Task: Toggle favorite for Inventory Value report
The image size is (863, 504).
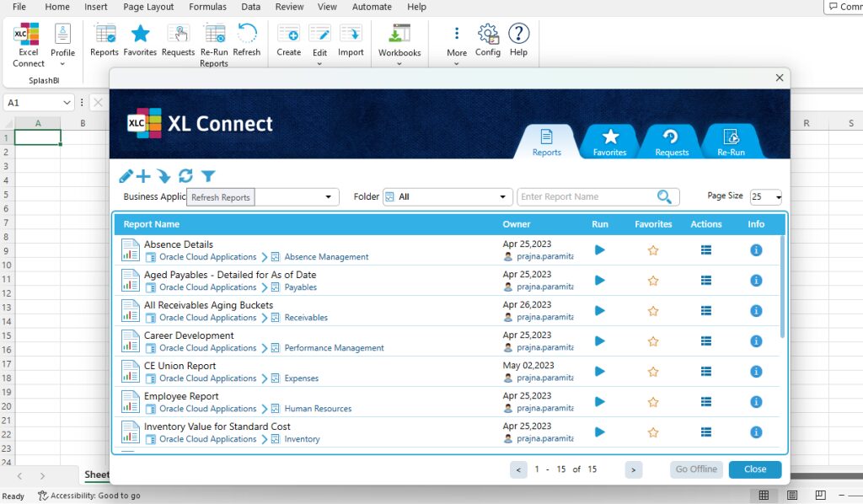Action: [652, 432]
